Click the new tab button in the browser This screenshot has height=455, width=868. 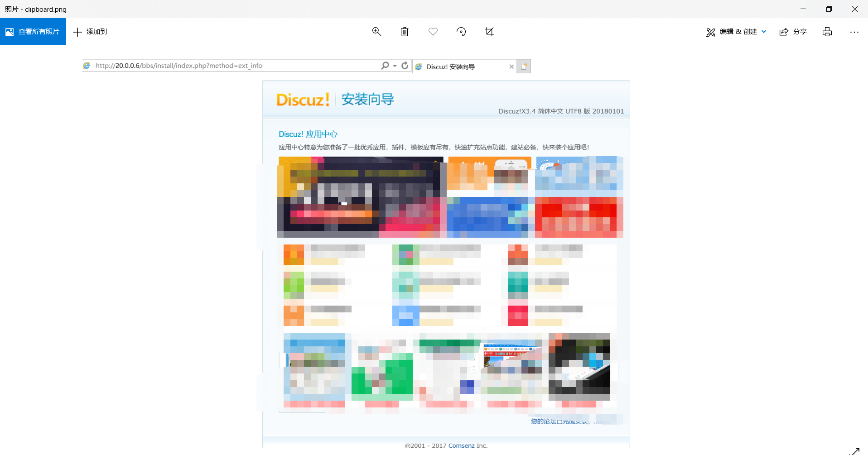click(x=524, y=67)
